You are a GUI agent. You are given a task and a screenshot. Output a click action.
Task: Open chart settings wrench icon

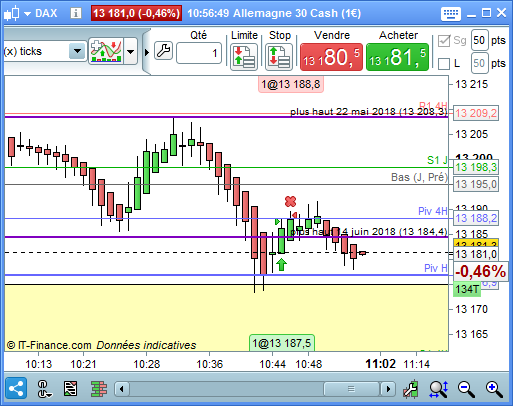[411, 389]
